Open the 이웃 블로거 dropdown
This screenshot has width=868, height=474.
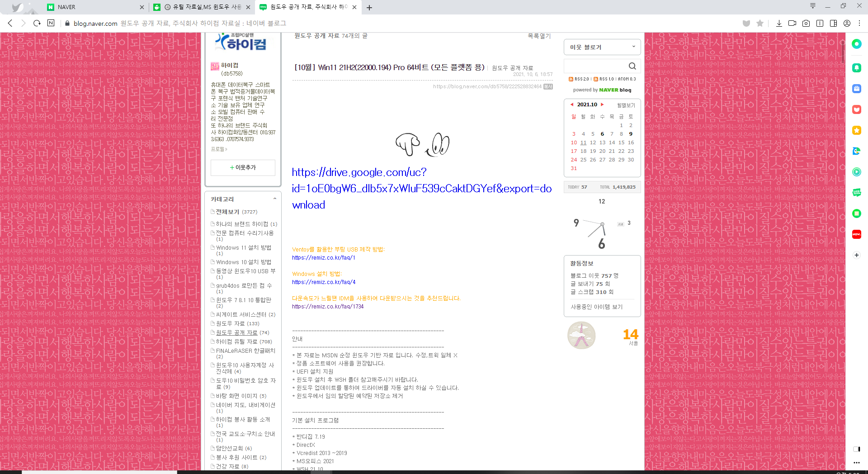pos(602,47)
